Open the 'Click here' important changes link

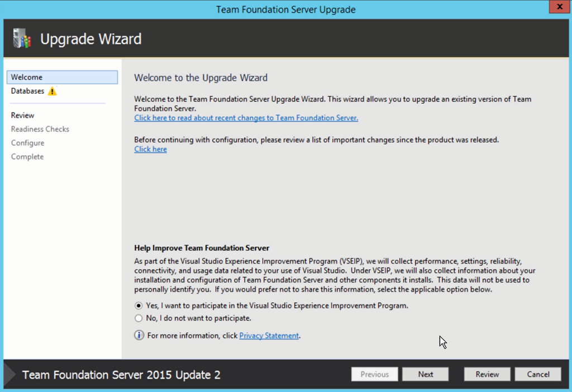[x=150, y=149]
